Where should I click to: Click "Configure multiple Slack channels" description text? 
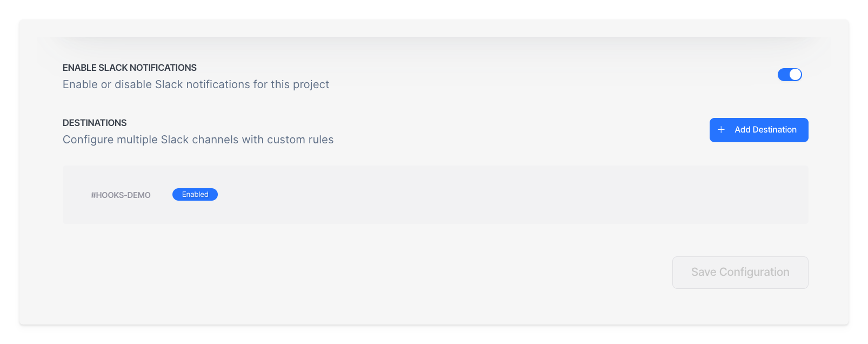point(198,140)
